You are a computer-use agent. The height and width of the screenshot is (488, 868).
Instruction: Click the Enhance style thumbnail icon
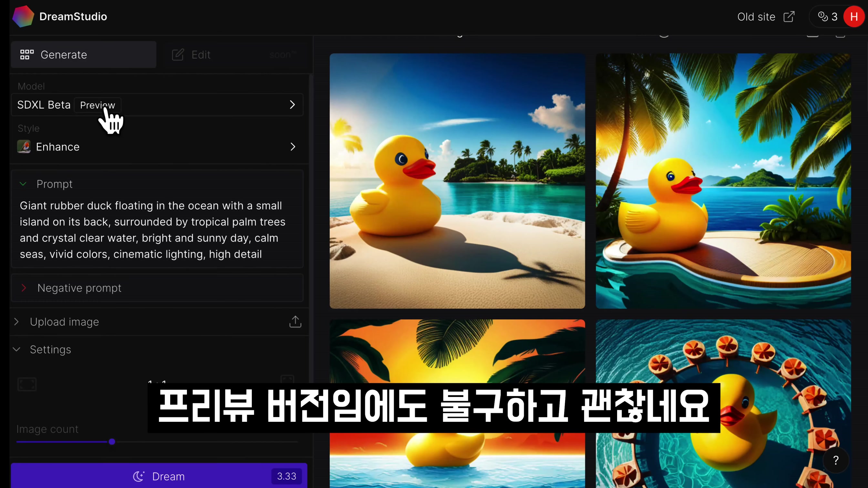[24, 147]
